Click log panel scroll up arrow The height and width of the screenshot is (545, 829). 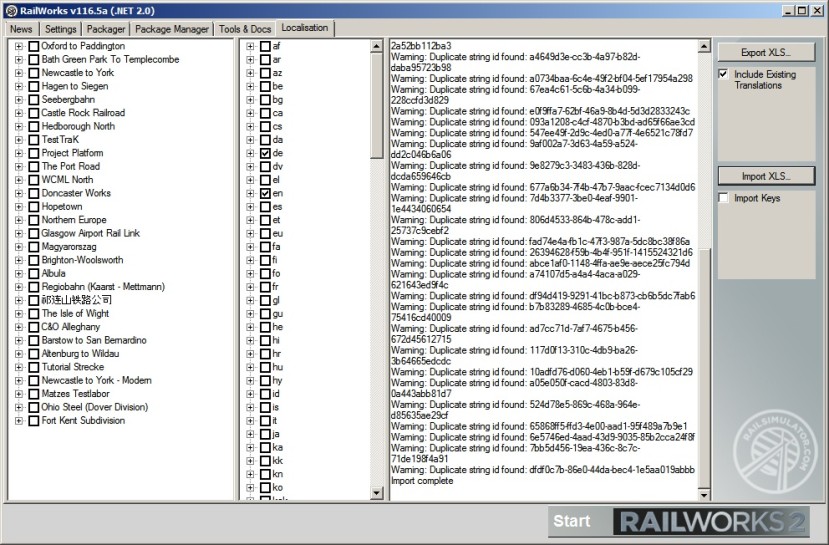[704, 47]
